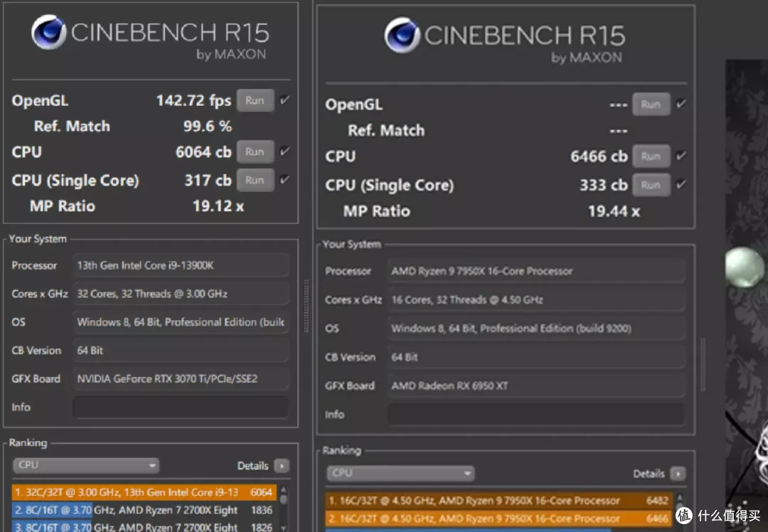Uncheck CPU (Single Core) test in the left window

click(284, 180)
